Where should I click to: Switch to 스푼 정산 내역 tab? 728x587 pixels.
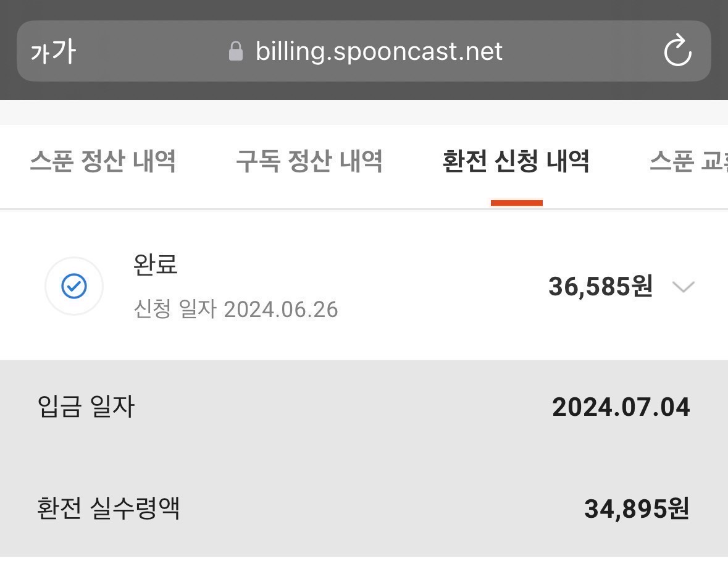pyautogui.click(x=103, y=161)
